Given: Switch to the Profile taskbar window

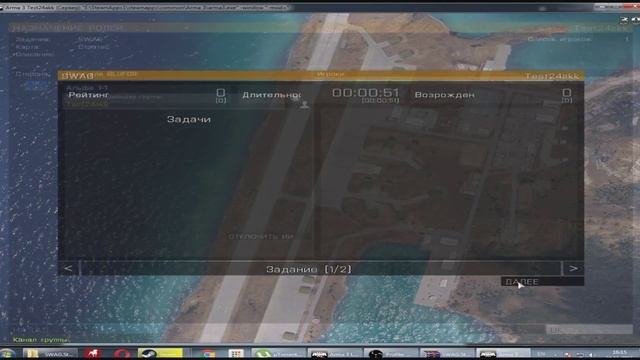Looking at the screenshot, I should (x=390, y=354).
